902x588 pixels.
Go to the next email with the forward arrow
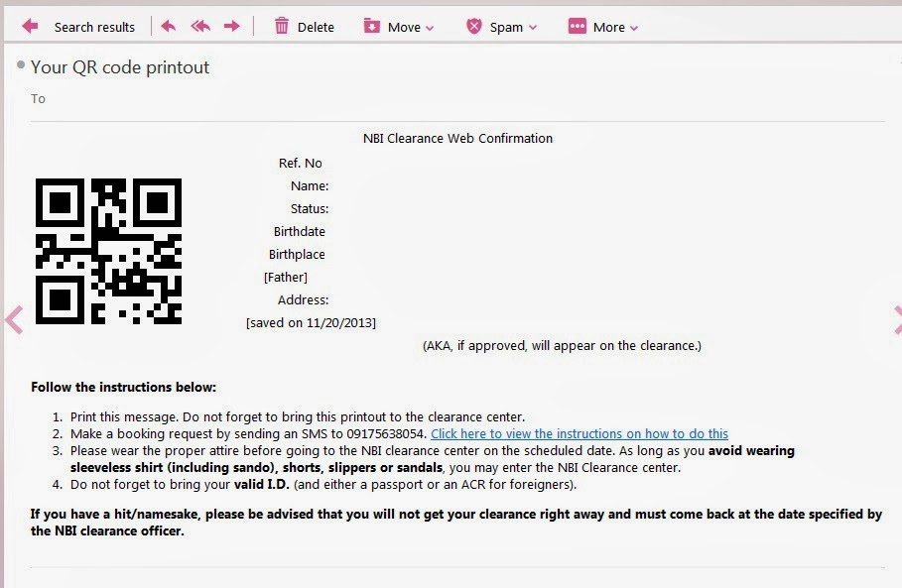click(x=231, y=26)
